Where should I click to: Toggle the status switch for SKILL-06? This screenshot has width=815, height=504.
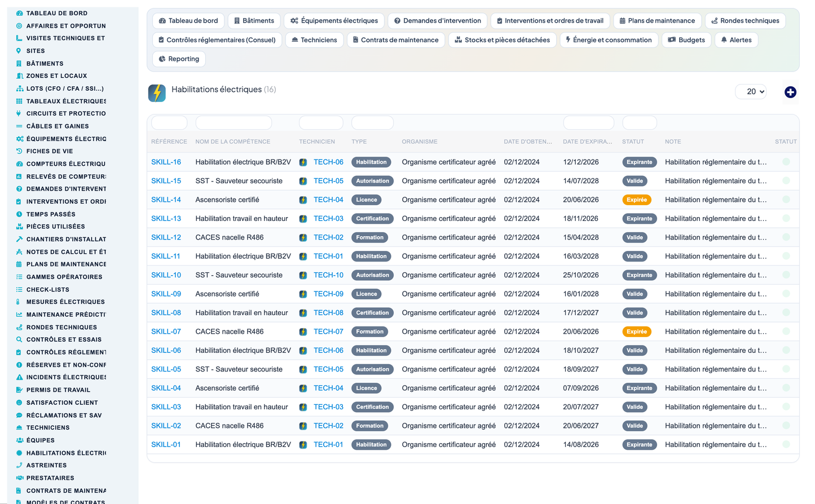click(786, 350)
